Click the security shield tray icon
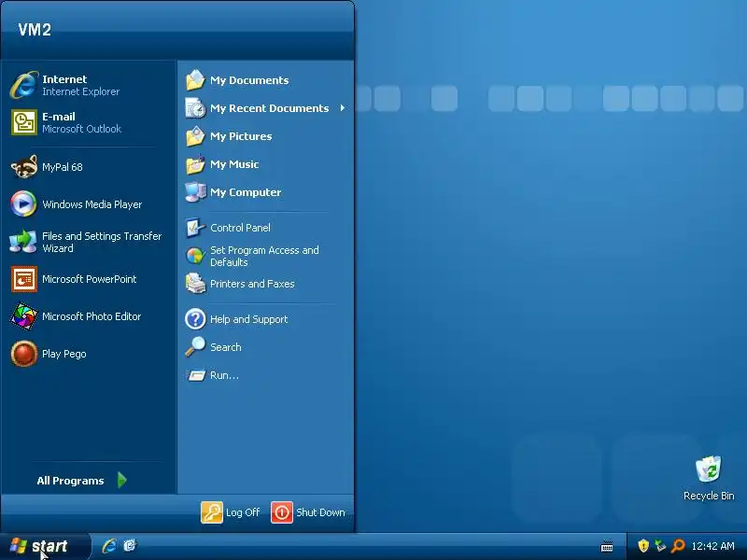 point(643,546)
